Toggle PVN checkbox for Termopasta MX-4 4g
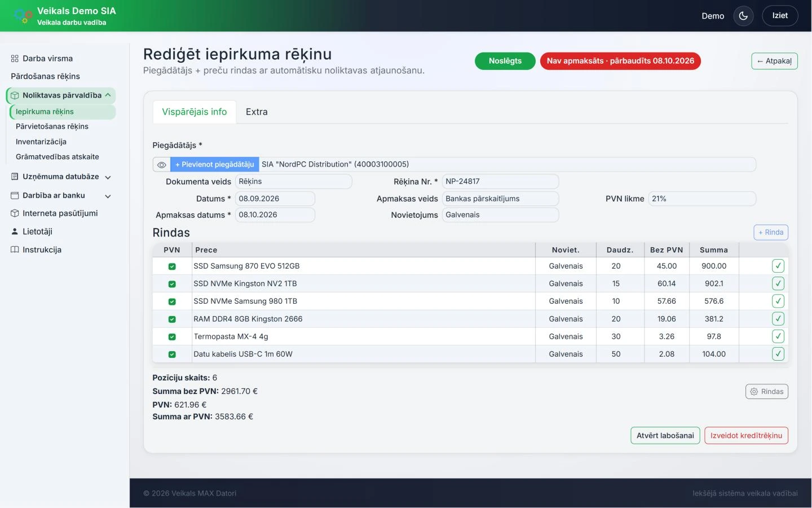 click(x=172, y=337)
